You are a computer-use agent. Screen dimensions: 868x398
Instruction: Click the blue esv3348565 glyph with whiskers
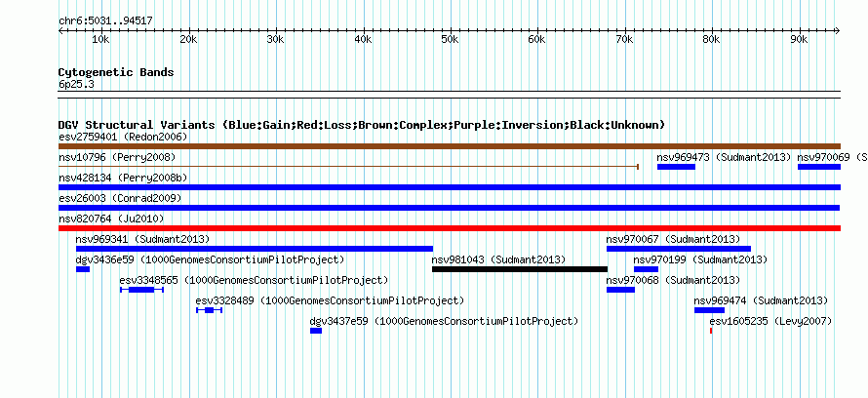(x=141, y=290)
